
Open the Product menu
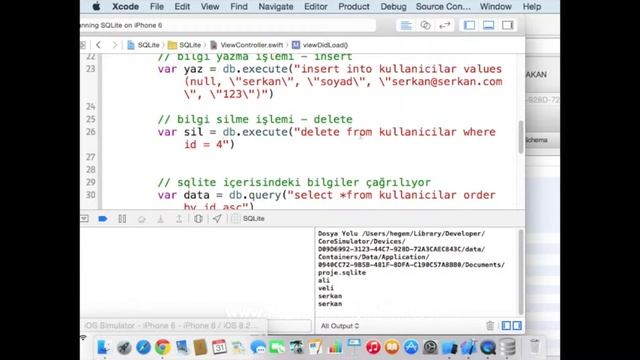354,7
